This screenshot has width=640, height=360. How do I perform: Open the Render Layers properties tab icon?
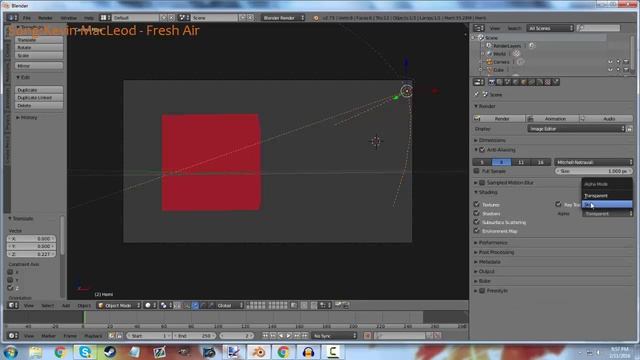click(x=500, y=82)
